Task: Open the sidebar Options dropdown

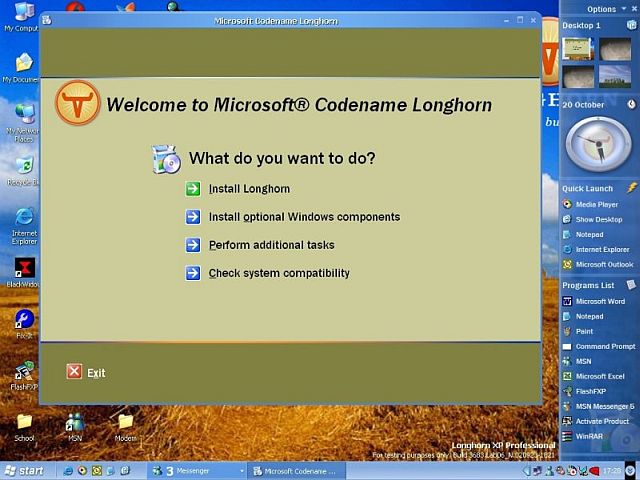Action: pyautogui.click(x=606, y=9)
